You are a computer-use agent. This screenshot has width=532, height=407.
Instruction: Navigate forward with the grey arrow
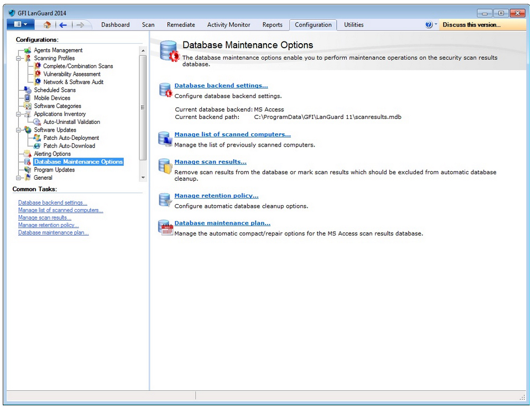point(80,25)
